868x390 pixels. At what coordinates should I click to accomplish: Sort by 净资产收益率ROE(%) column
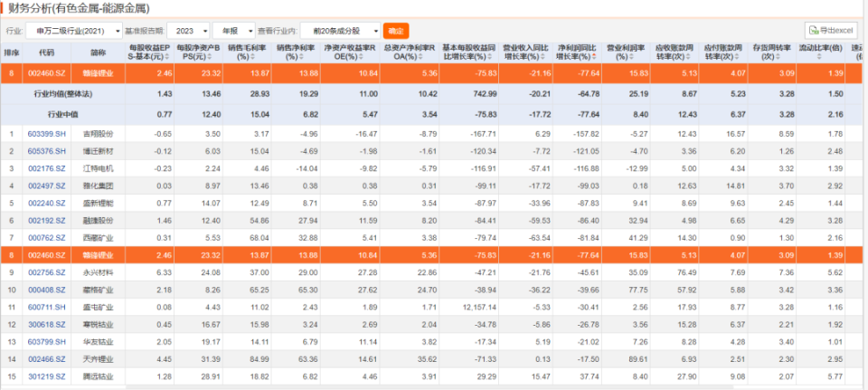point(350,52)
